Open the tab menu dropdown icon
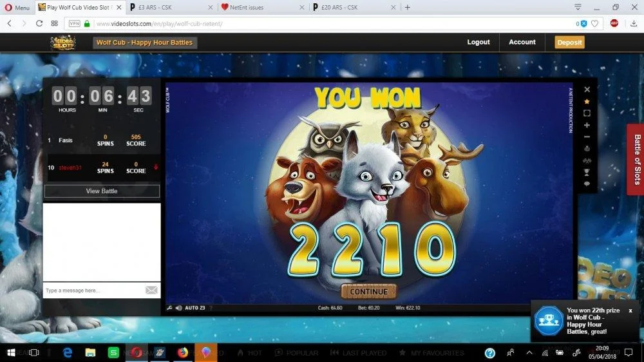 578,7
